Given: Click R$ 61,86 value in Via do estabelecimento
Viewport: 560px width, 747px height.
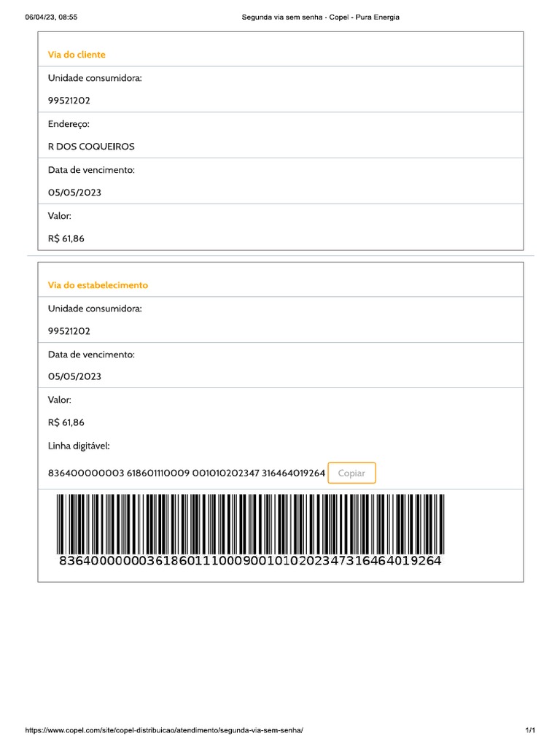Looking at the screenshot, I should pyautogui.click(x=66, y=422).
